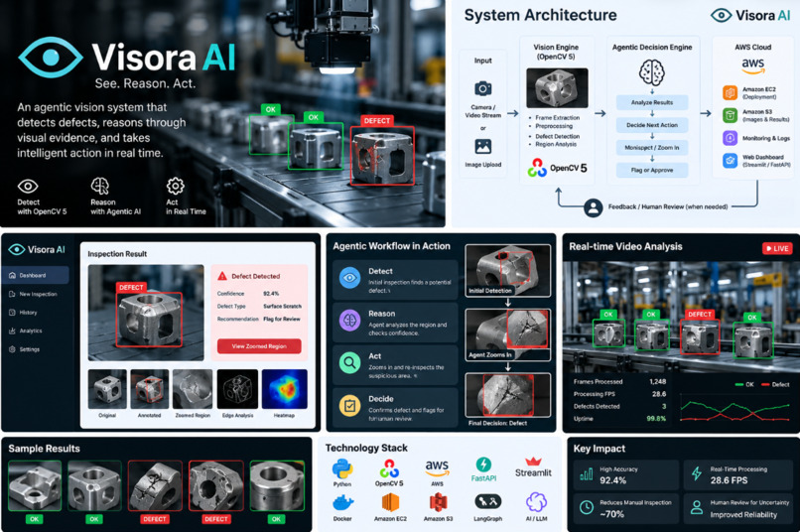Image resolution: width=800 pixels, height=532 pixels.
Task: Click the '1,248' frames processed value
Action: click(x=658, y=381)
